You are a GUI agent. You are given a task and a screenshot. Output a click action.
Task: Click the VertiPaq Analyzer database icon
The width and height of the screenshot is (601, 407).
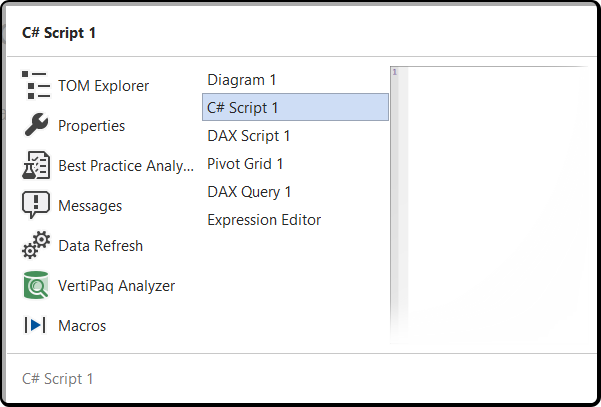(36, 285)
